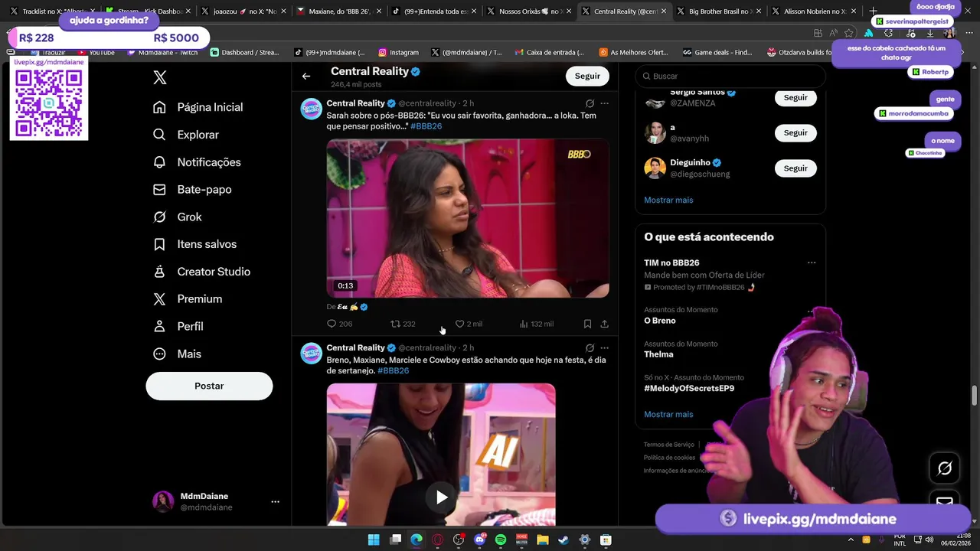The image size is (980, 551).
Task: Open Steam from taskbar
Action: click(x=563, y=540)
